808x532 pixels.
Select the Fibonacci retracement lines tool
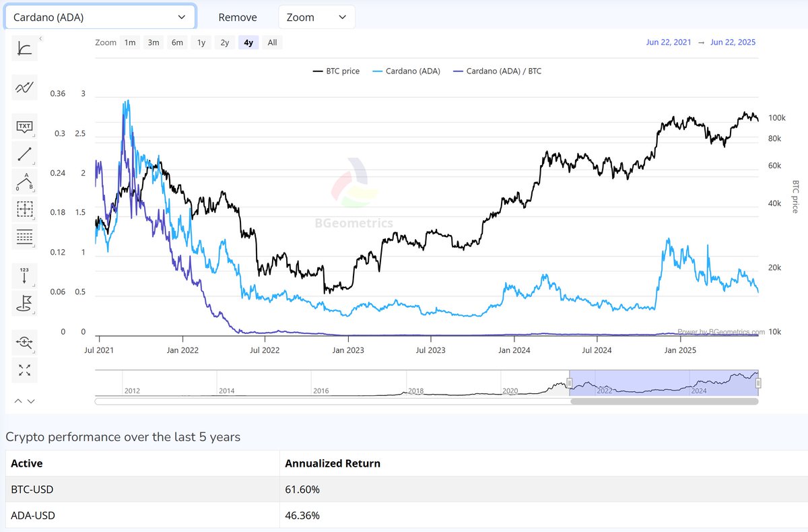coord(25,237)
